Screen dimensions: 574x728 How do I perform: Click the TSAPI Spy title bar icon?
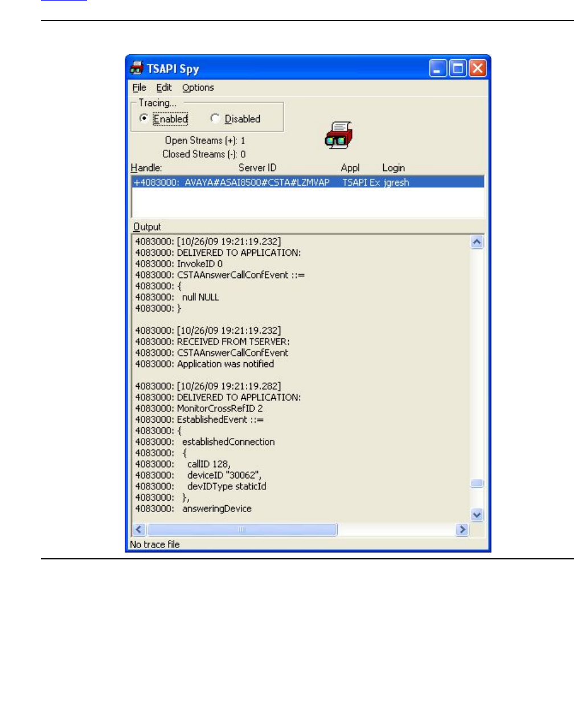136,68
